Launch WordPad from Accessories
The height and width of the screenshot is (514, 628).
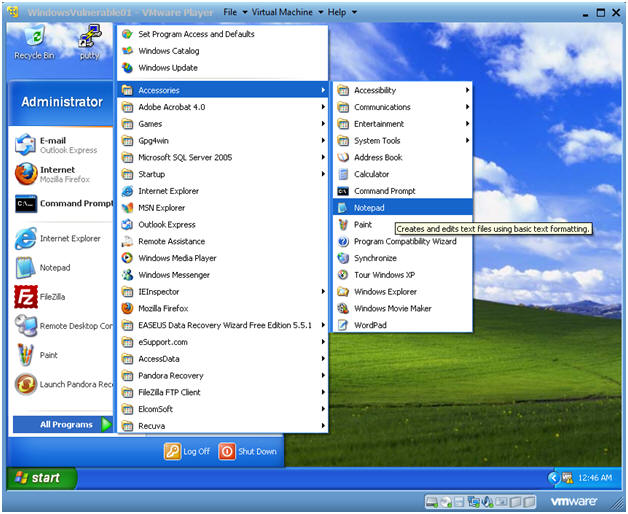[403, 325]
